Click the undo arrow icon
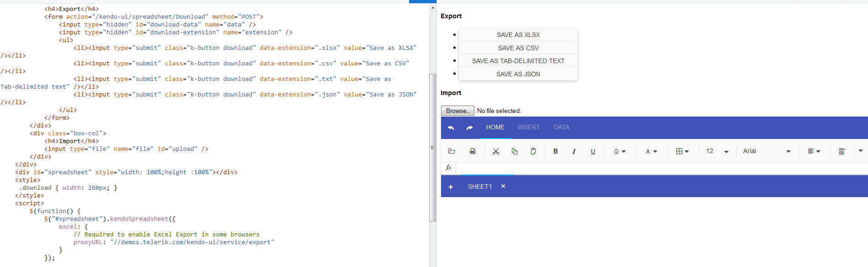Viewport: 868px width, 267px height. (x=451, y=128)
